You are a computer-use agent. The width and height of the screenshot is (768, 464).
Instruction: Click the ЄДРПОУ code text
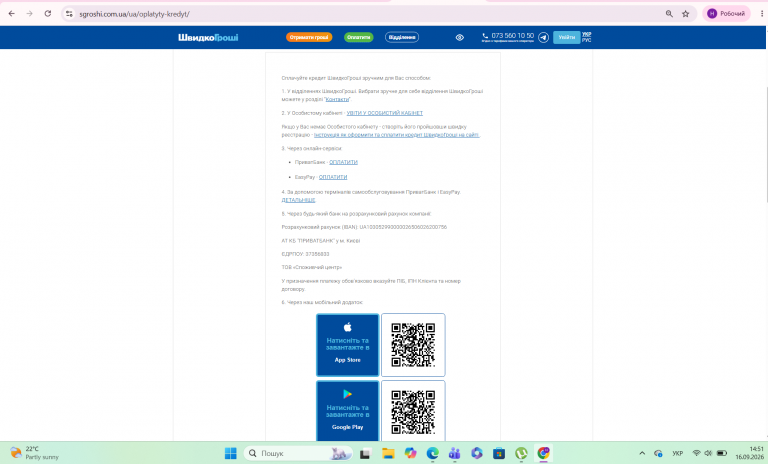coord(305,254)
